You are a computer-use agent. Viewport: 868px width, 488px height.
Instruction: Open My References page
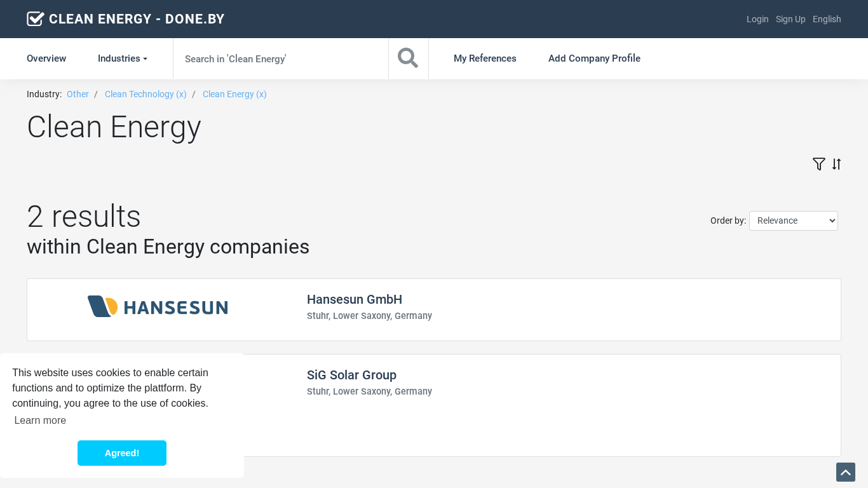[485, 58]
